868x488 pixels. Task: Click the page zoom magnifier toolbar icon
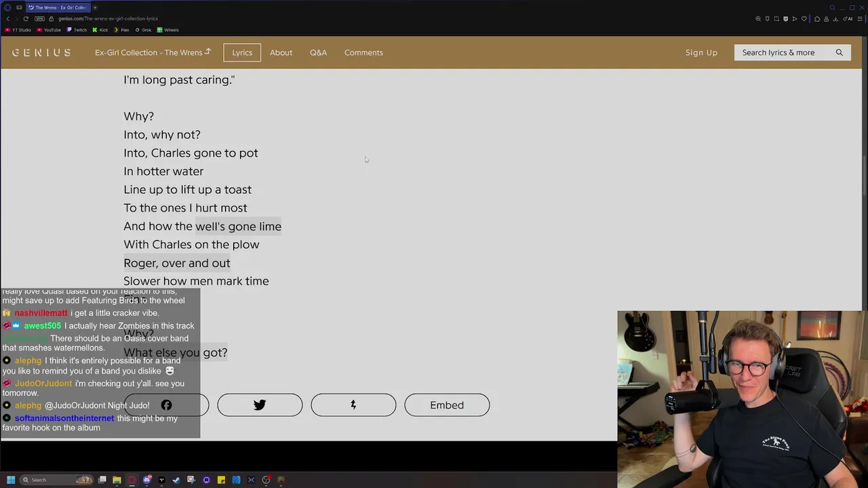[x=758, y=19]
